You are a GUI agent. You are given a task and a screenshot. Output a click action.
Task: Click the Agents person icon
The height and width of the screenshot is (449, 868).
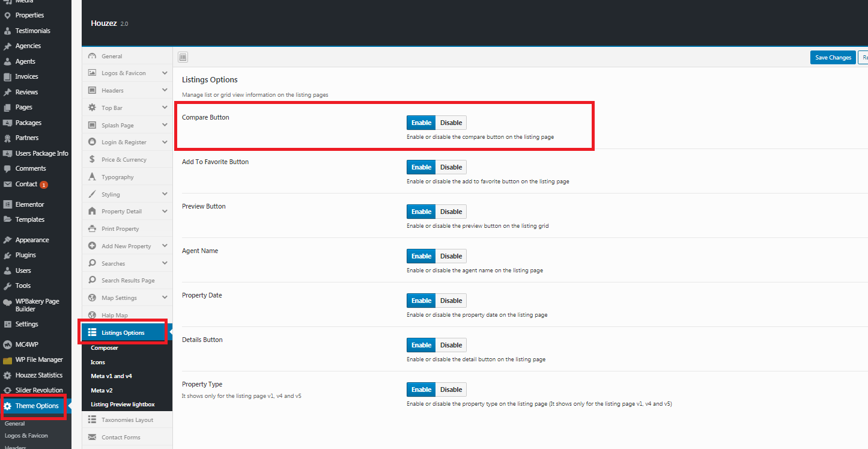(x=7, y=61)
